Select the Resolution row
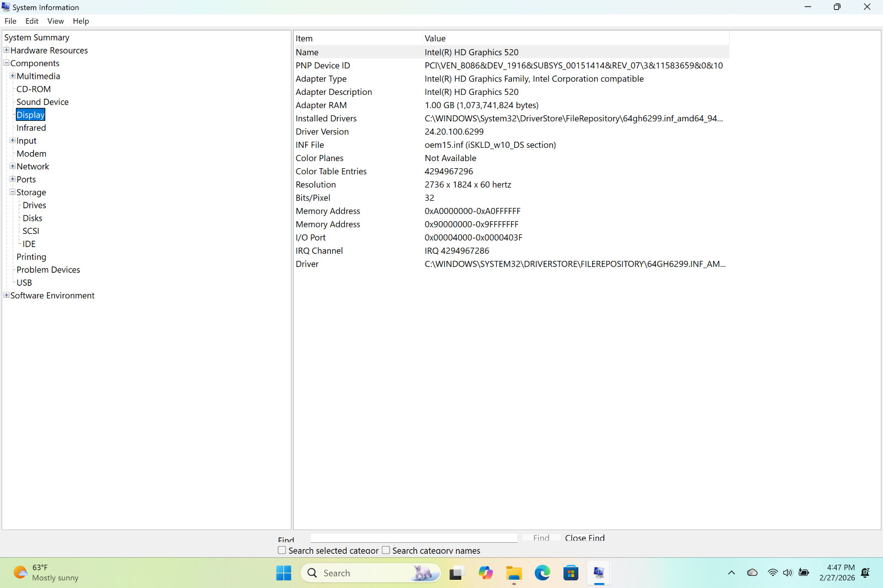Viewport: 883px width, 588px height. pos(512,185)
